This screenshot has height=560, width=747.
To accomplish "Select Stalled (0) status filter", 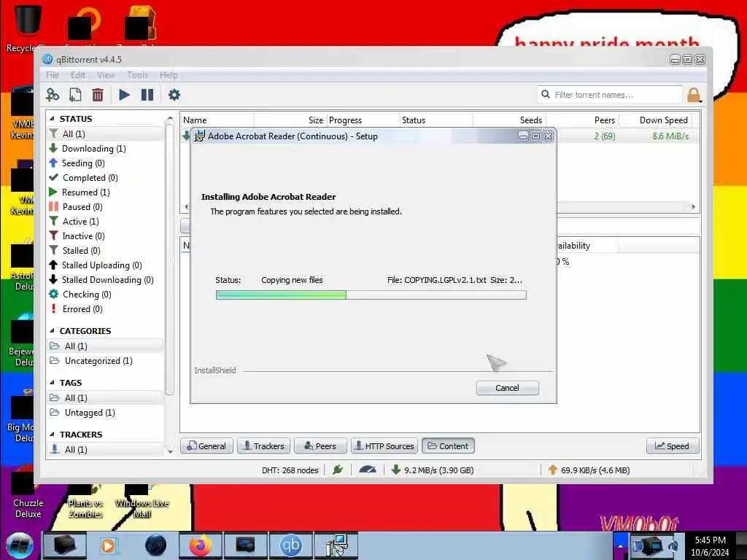I will [x=81, y=251].
